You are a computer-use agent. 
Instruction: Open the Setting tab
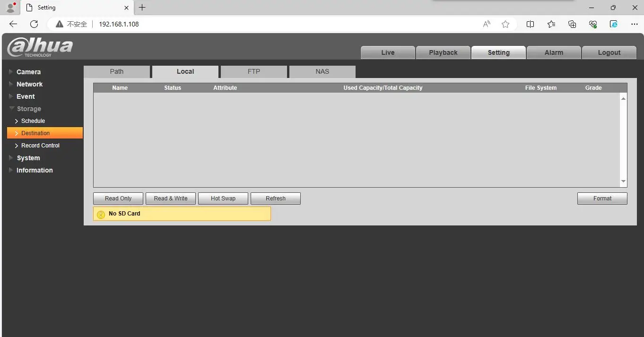point(498,52)
